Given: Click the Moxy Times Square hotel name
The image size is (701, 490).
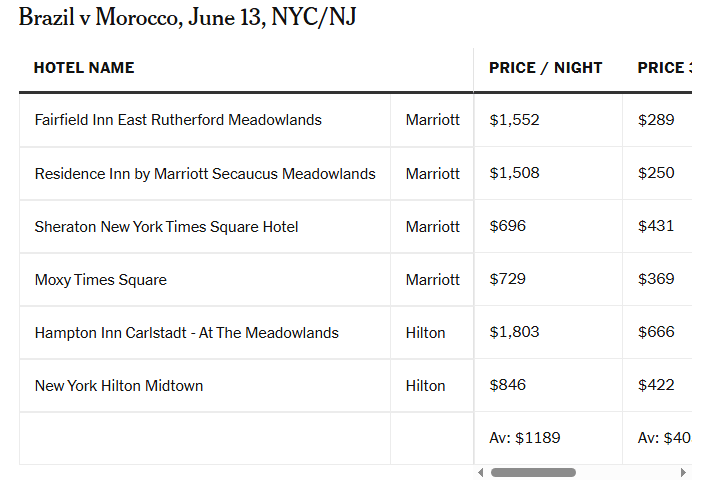Looking at the screenshot, I should click(100, 280).
